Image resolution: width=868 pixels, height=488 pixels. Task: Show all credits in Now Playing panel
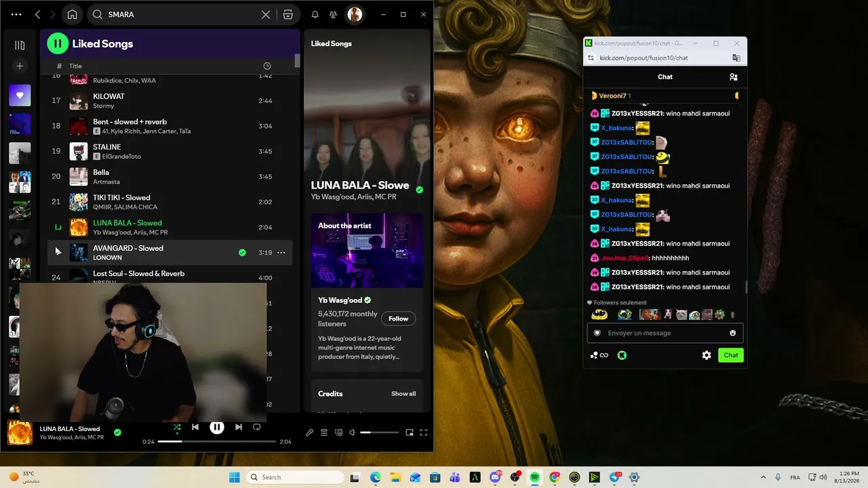[403, 394]
